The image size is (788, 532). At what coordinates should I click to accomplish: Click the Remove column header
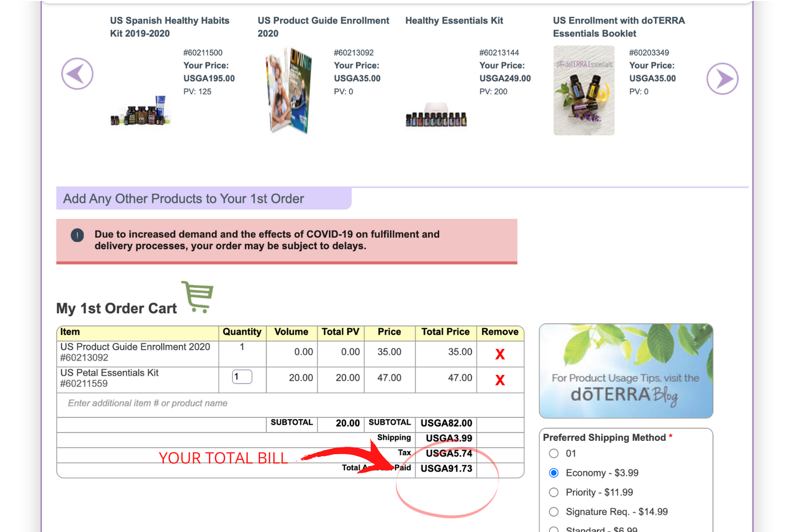(500, 332)
